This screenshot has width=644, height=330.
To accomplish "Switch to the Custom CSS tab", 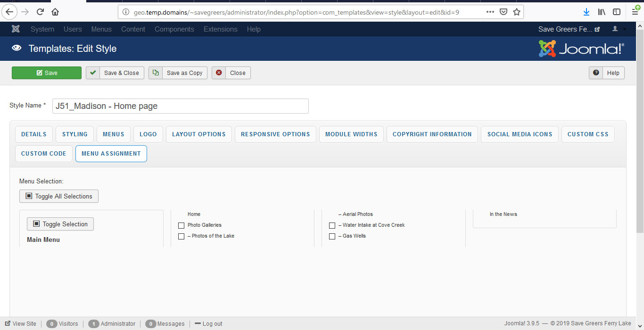I will click(x=587, y=134).
